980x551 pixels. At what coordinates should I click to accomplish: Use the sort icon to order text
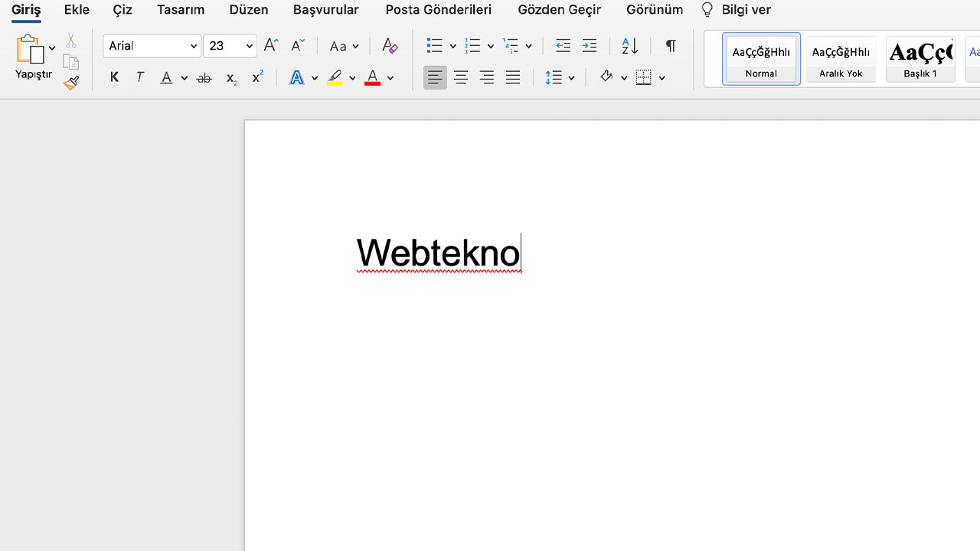tap(629, 47)
